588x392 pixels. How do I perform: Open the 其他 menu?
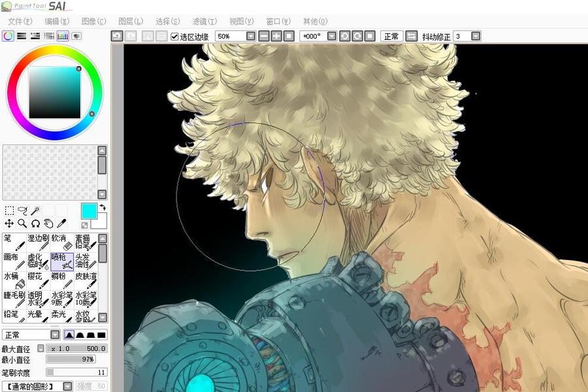[x=315, y=22]
